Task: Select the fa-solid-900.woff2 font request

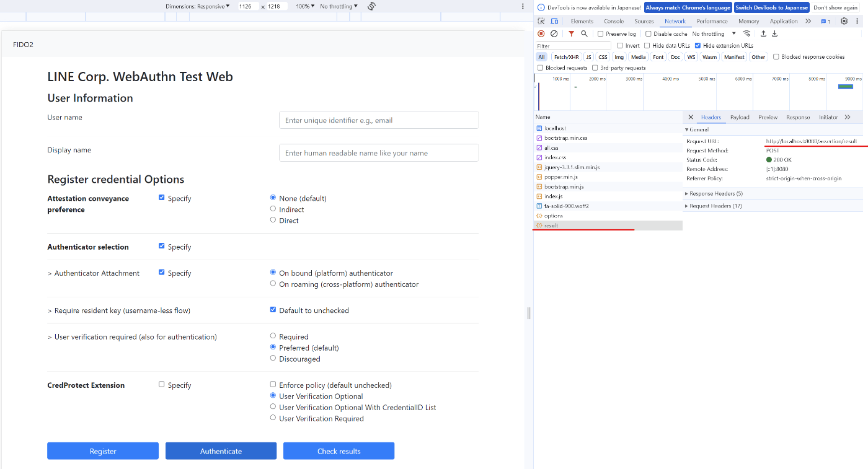Action: click(608, 206)
